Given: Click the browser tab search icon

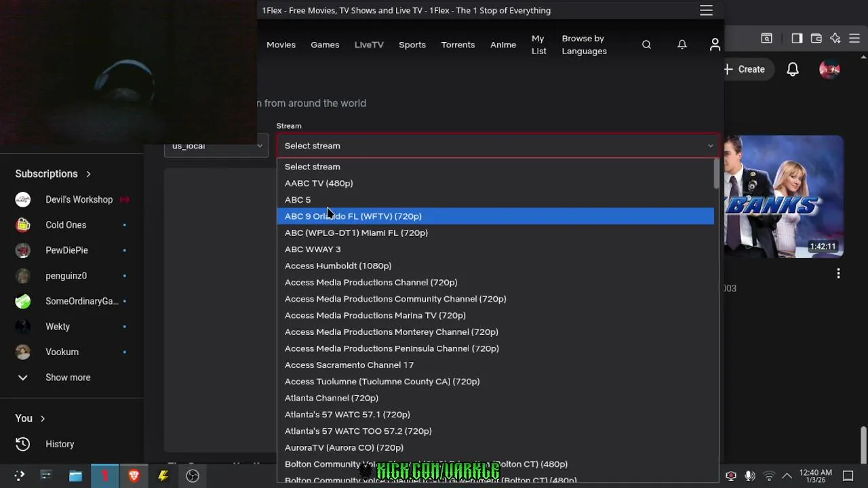Looking at the screenshot, I should (x=766, y=39).
